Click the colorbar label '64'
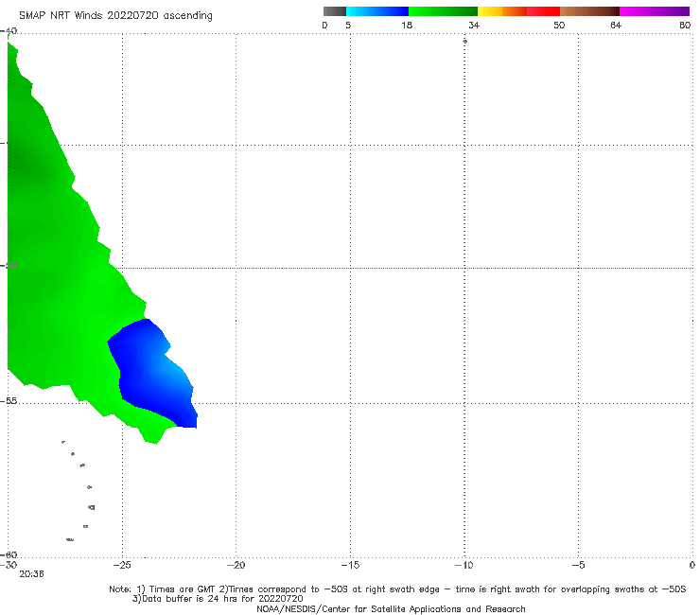 click(x=616, y=25)
